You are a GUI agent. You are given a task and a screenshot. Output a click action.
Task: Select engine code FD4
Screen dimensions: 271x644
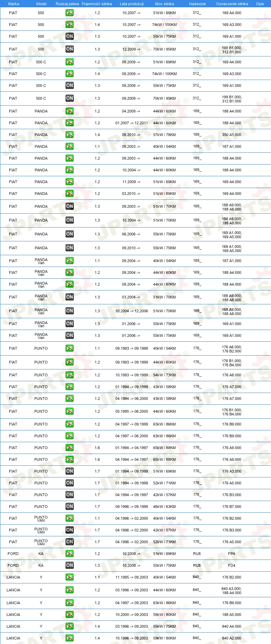(231, 565)
